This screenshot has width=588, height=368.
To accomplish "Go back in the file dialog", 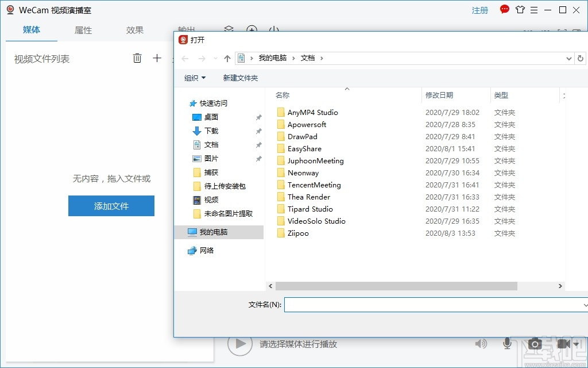I will pyautogui.click(x=185, y=58).
